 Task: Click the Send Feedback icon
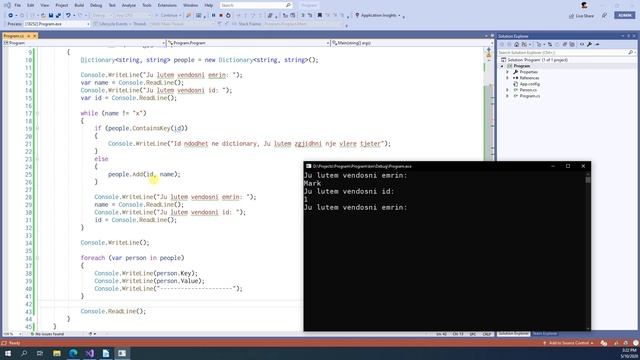click(x=604, y=16)
